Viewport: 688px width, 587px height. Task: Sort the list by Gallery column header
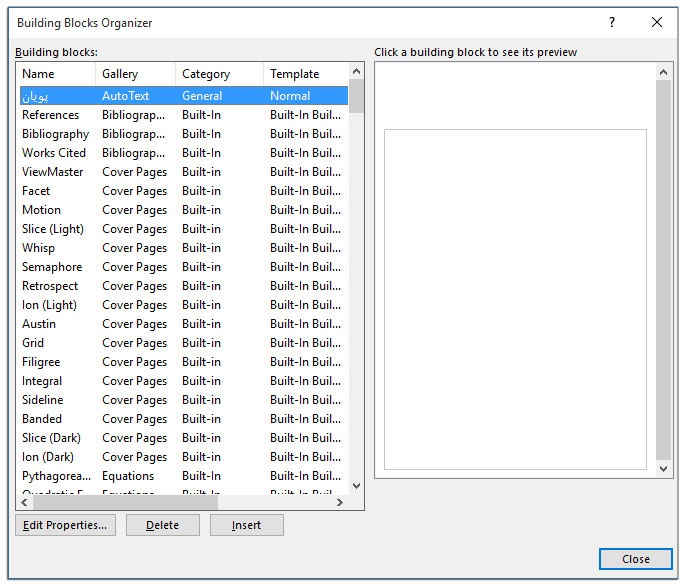point(136,74)
